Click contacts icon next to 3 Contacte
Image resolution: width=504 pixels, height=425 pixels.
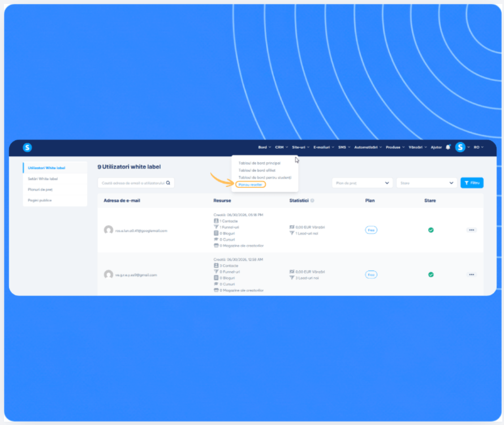(x=216, y=265)
